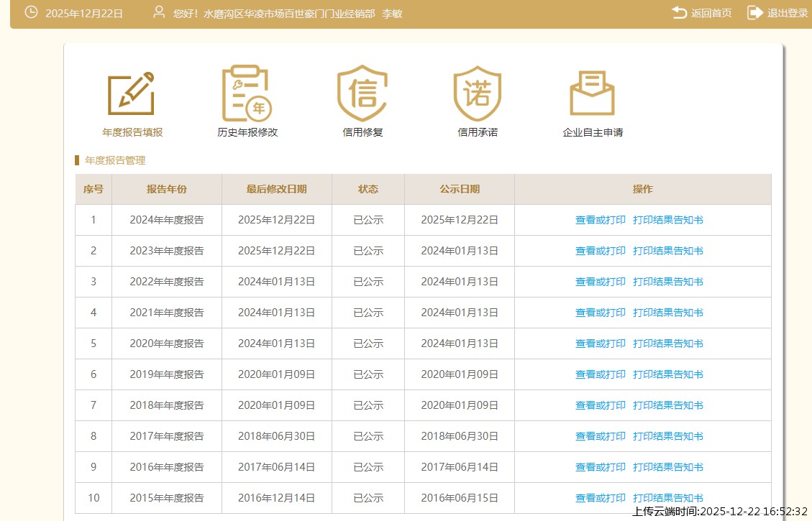Click the user profile icon in header
Image resolution: width=812 pixels, height=521 pixels.
(159, 13)
